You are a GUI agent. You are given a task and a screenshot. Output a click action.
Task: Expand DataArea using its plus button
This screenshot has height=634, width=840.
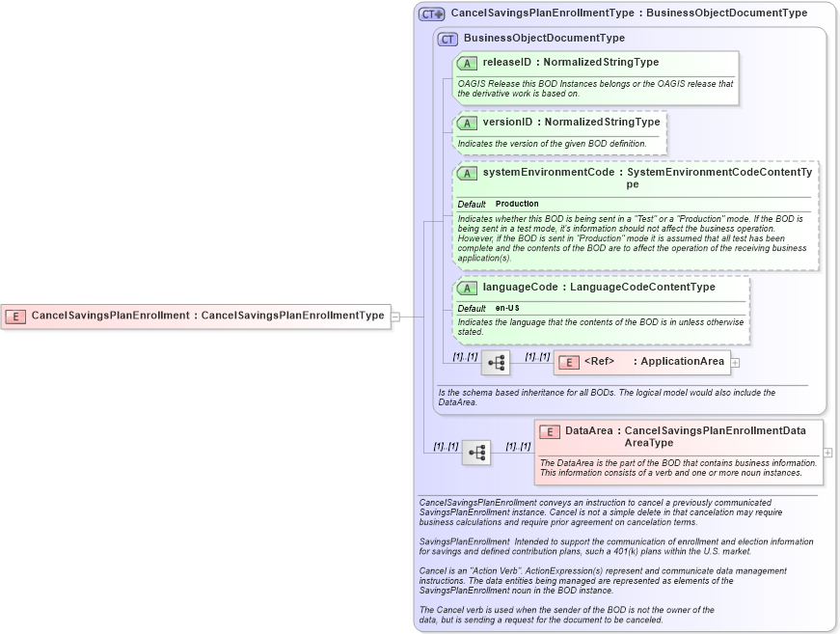click(828, 450)
